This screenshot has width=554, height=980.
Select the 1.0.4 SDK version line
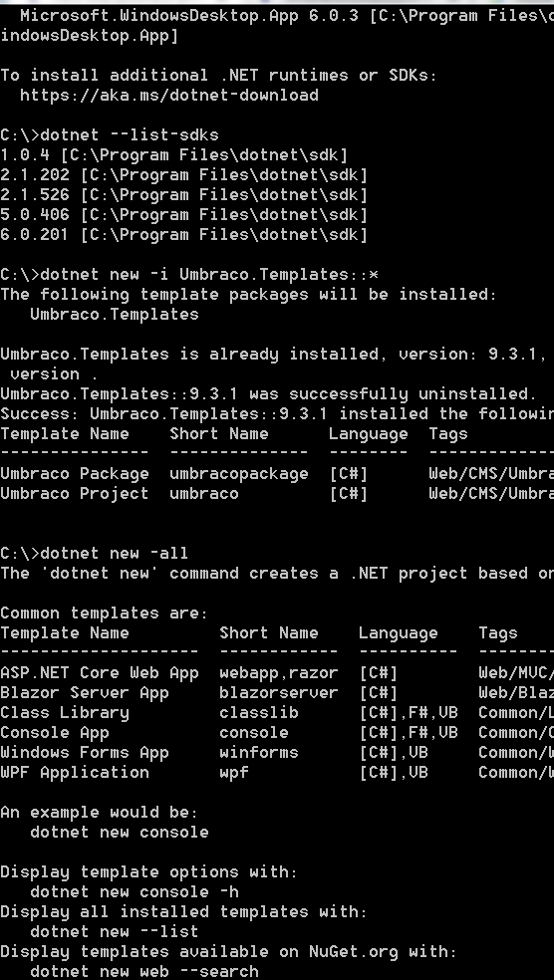(x=173, y=155)
